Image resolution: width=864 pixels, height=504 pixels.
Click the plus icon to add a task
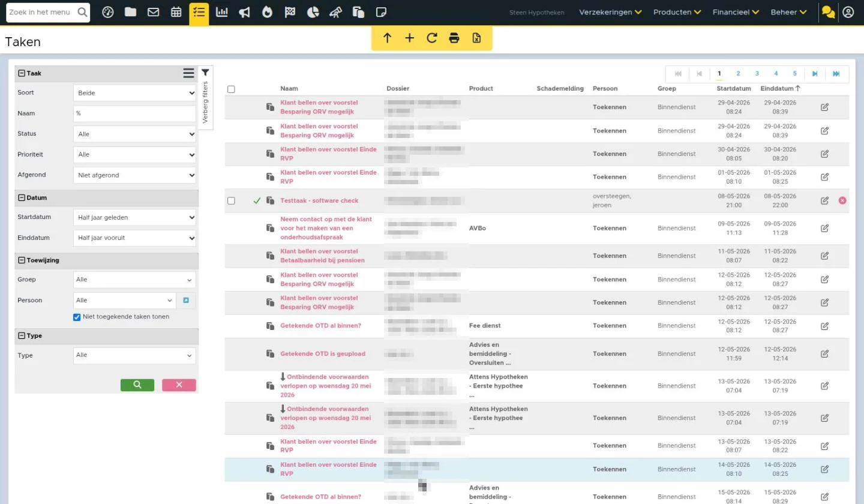click(x=409, y=38)
